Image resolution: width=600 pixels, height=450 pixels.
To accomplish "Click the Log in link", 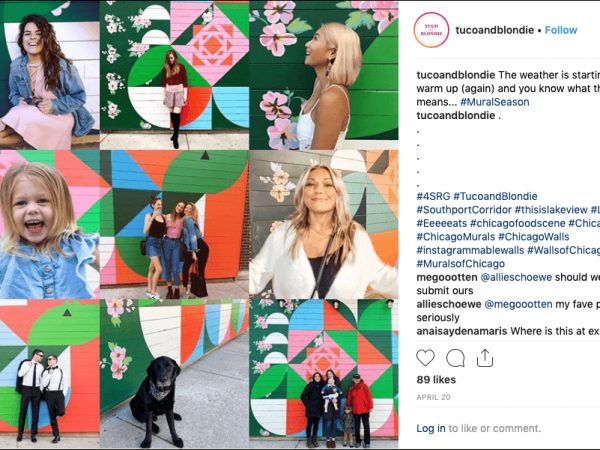I will point(431,428).
